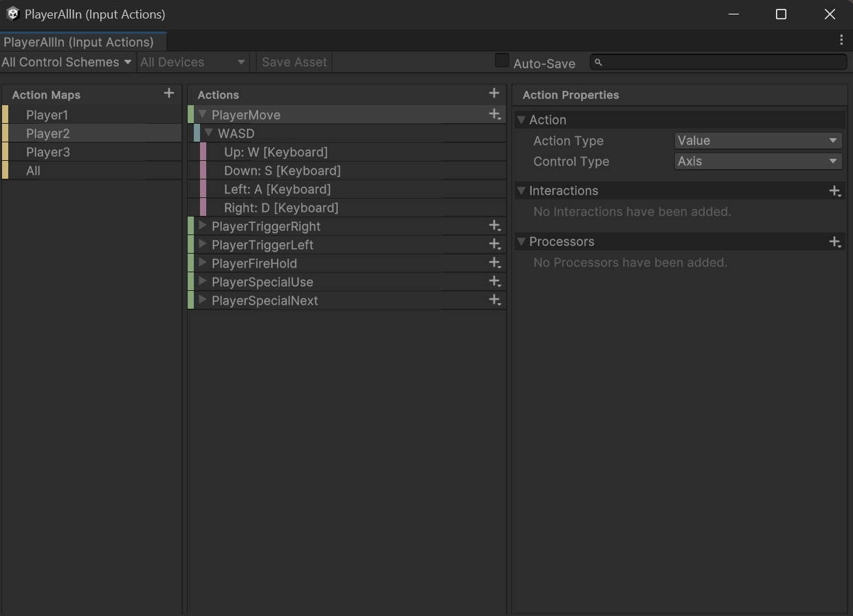Viewport: 853px width, 616px height.
Task: Open the All Control Schemes dropdown
Action: (x=67, y=62)
